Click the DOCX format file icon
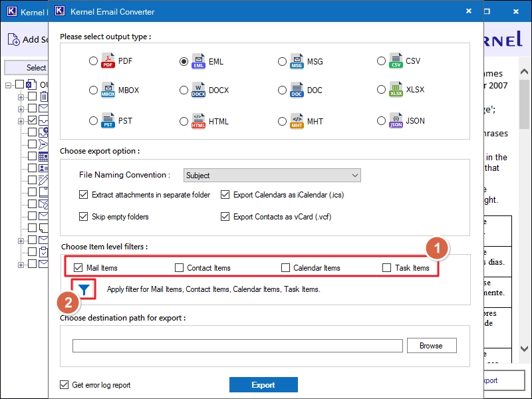This screenshot has height=399, width=532. 198,90
